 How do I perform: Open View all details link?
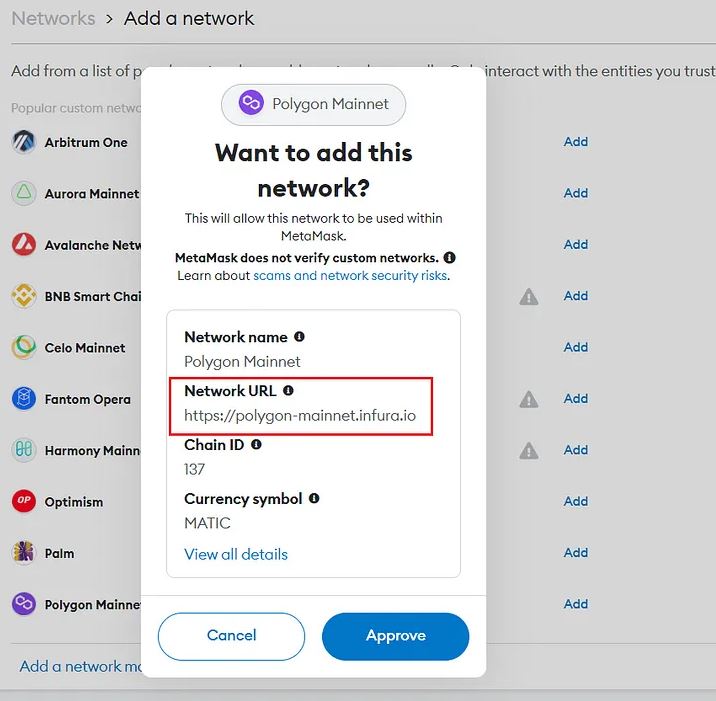pyautogui.click(x=236, y=554)
